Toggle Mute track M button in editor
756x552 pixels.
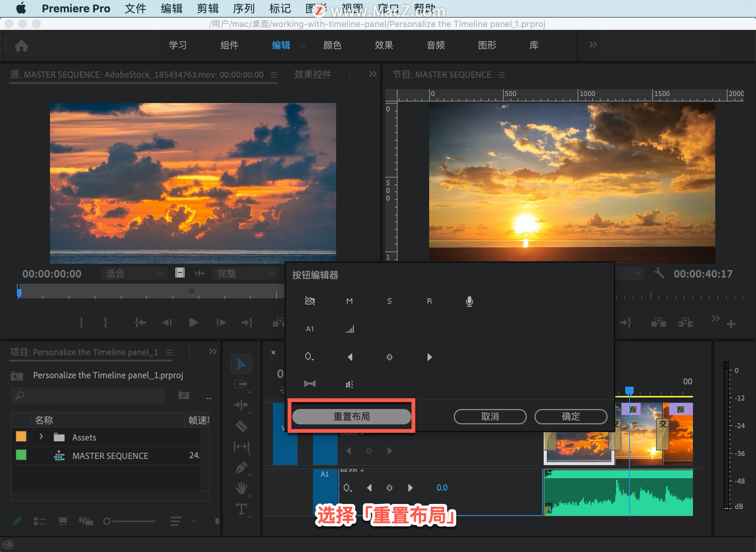tap(349, 301)
